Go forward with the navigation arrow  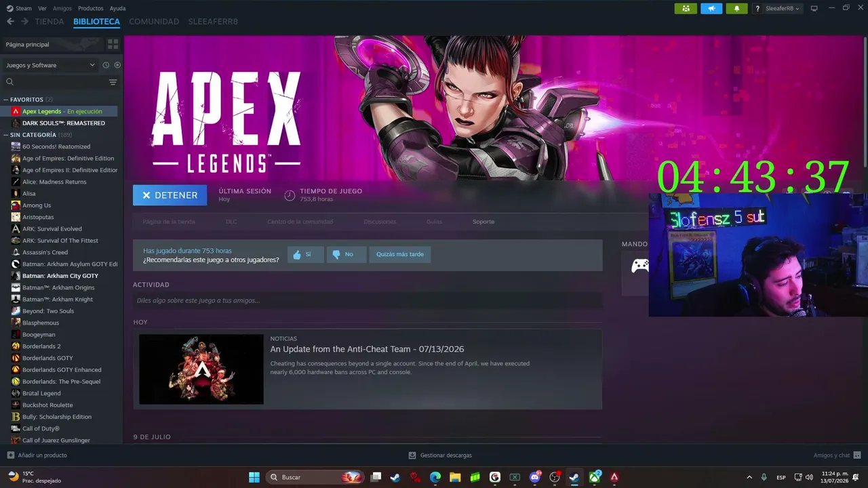(x=24, y=22)
